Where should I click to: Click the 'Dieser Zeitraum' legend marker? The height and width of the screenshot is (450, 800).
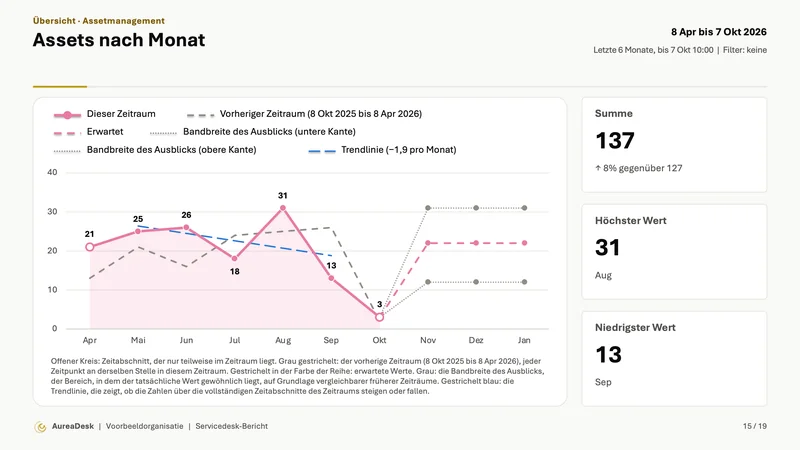(x=67, y=115)
